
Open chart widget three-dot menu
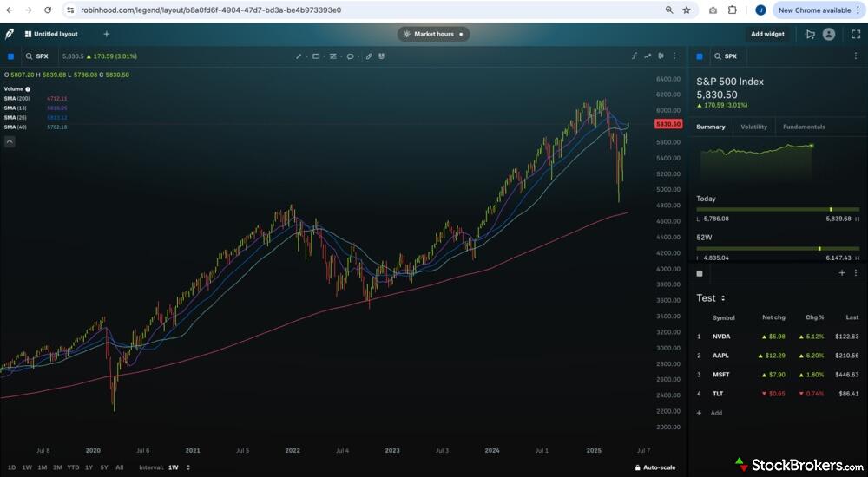(x=674, y=56)
